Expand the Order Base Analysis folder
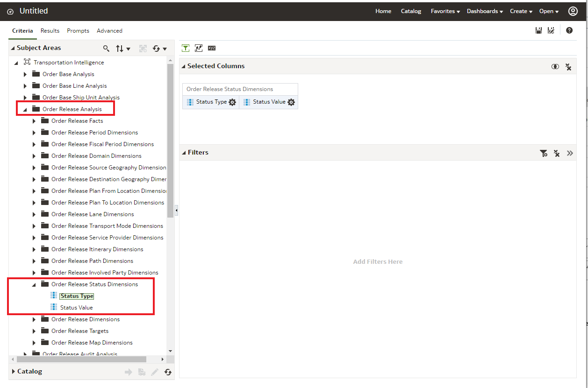The height and width of the screenshot is (388, 588). (x=25, y=74)
